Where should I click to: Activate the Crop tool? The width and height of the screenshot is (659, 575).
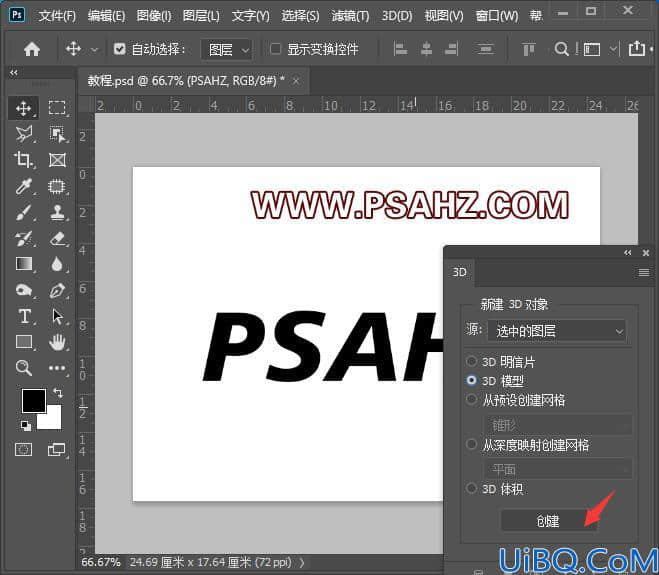coord(24,160)
